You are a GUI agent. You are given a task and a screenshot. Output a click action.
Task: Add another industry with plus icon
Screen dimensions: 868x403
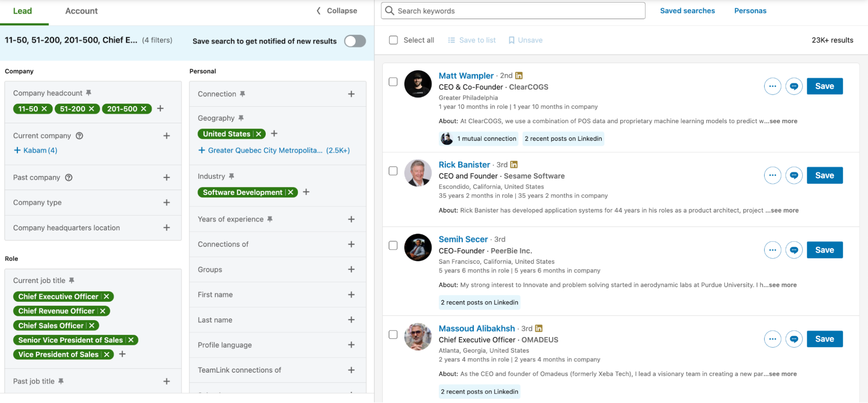click(x=306, y=192)
